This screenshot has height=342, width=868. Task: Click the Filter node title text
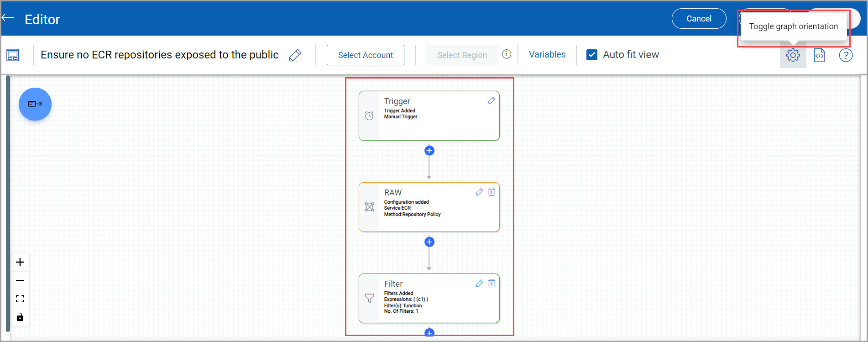[393, 284]
